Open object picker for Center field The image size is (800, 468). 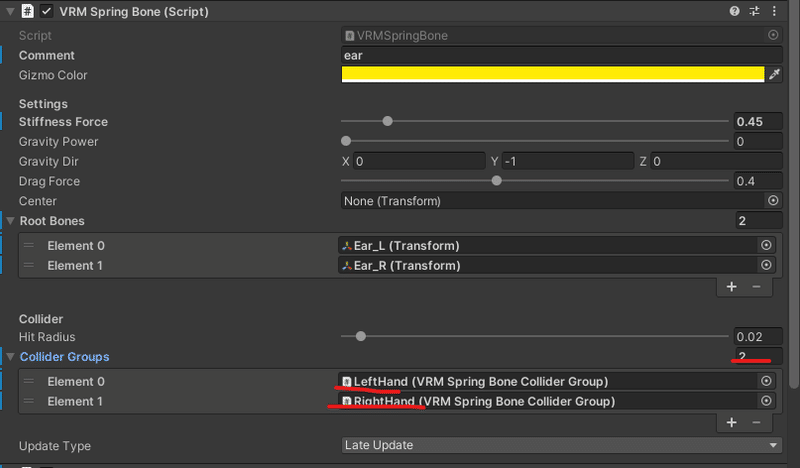tap(773, 201)
